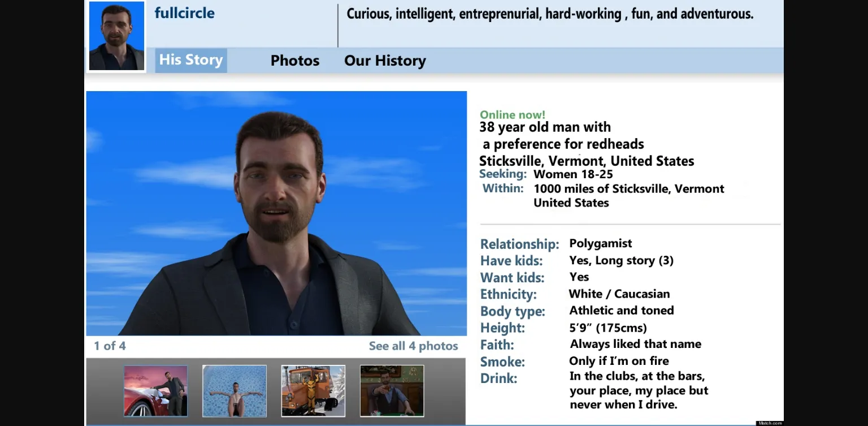Screen dimensions: 868x426
Task: Click the large main profile photo
Action: pyautogui.click(x=276, y=213)
